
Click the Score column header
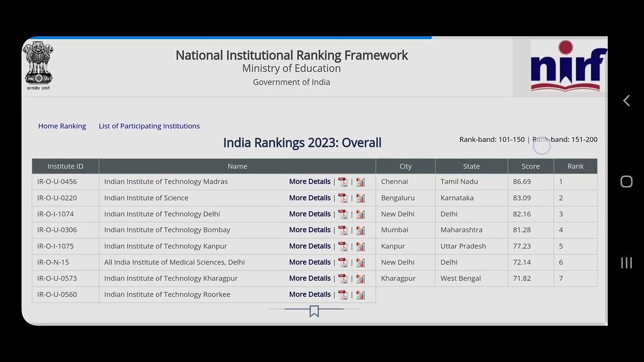531,166
